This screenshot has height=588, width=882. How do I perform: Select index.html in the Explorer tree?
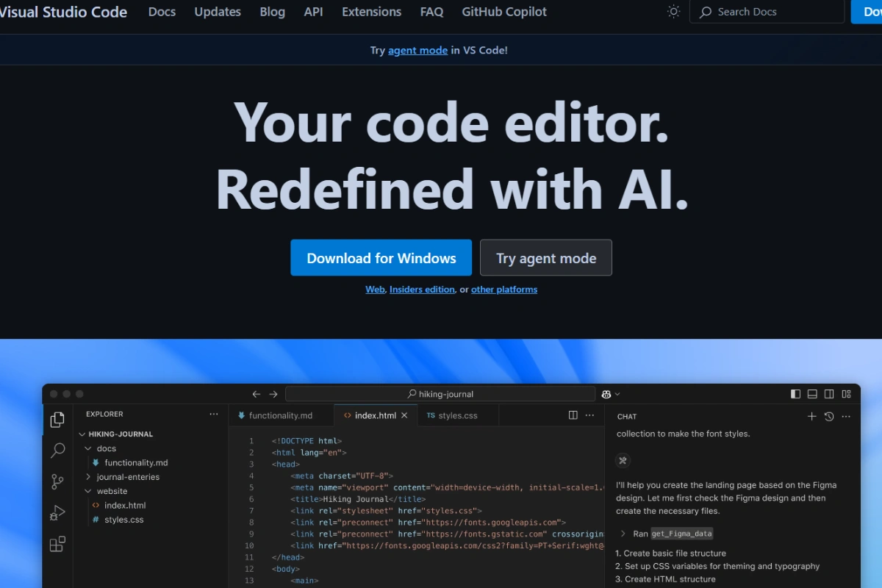pyautogui.click(x=125, y=505)
